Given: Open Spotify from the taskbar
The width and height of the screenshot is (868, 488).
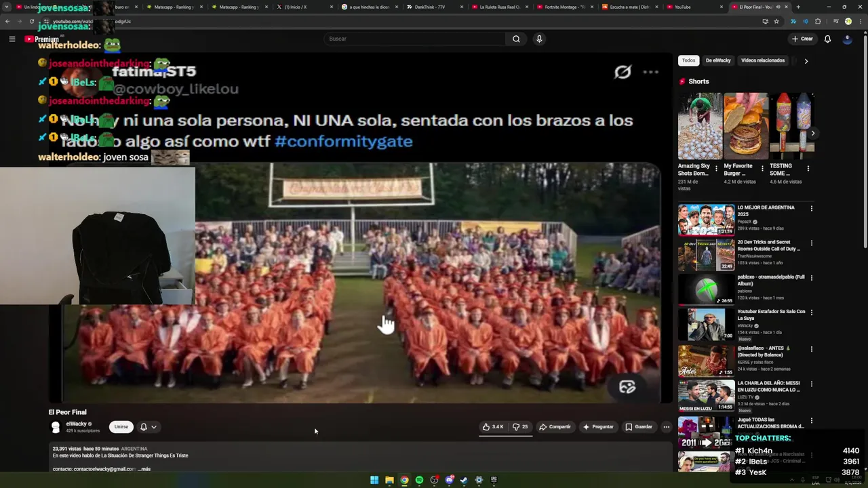Looking at the screenshot, I should 419,481.
